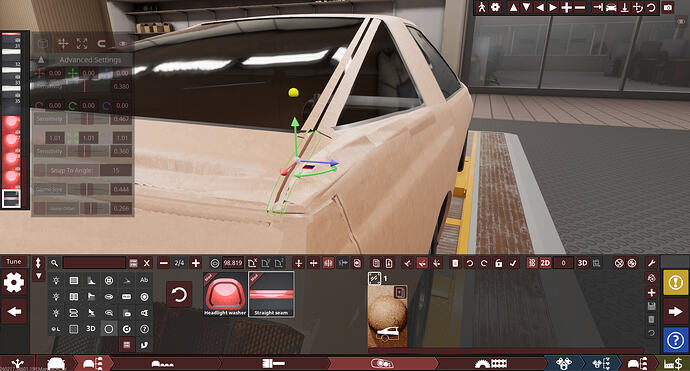Click the large rotate fixture reset button

[x=179, y=294]
